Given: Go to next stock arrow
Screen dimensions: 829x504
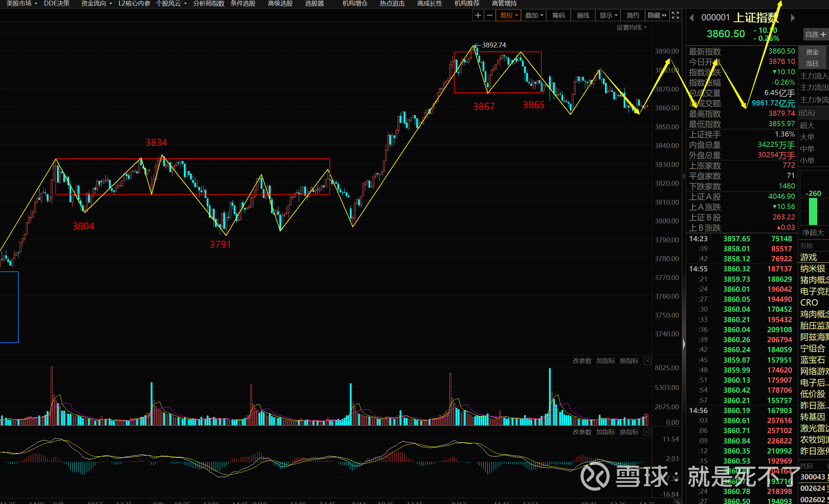Looking at the screenshot, I should 793,18.
